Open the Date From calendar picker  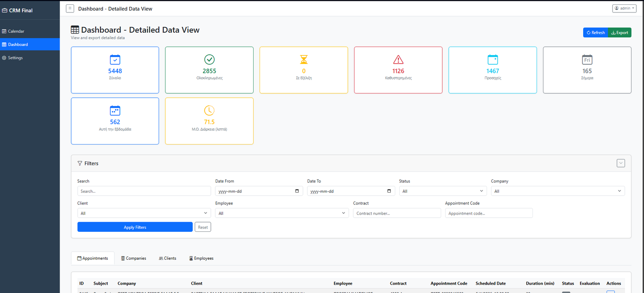(297, 191)
